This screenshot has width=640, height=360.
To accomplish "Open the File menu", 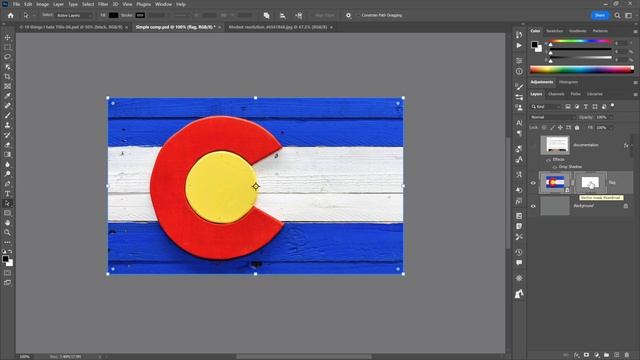I will click(16, 4).
